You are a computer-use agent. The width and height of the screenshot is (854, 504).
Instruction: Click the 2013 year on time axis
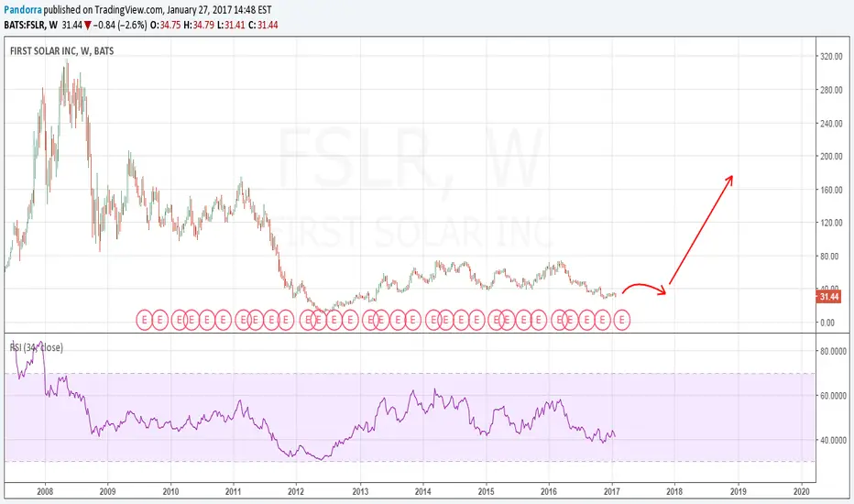click(x=360, y=491)
